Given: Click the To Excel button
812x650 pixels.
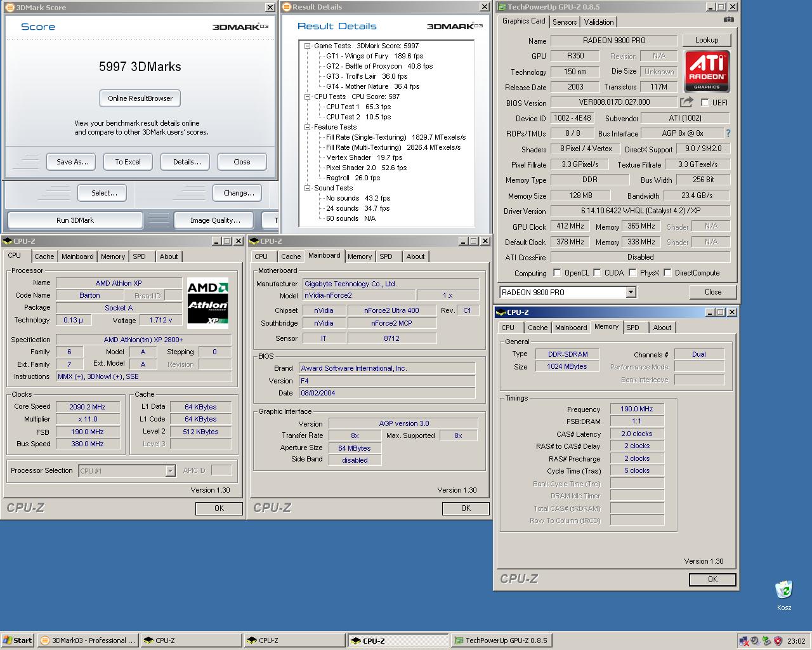Looking at the screenshot, I should [128, 162].
